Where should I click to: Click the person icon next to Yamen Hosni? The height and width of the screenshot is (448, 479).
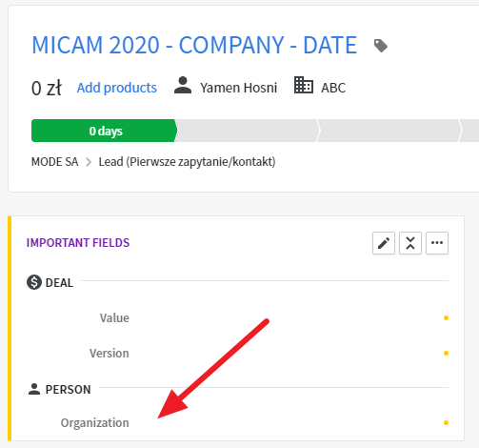pyautogui.click(x=183, y=85)
